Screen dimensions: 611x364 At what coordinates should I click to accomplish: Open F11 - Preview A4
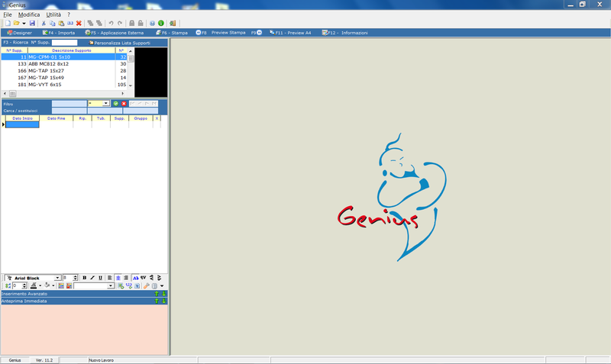click(290, 33)
